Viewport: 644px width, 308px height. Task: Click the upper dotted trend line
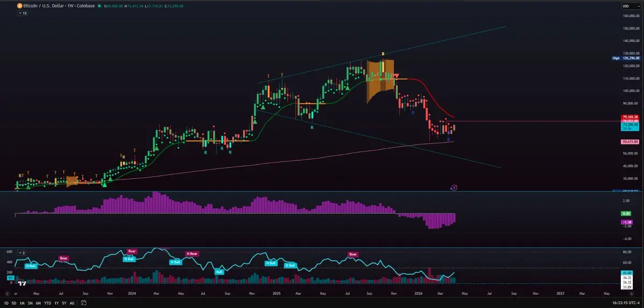(x=381, y=55)
